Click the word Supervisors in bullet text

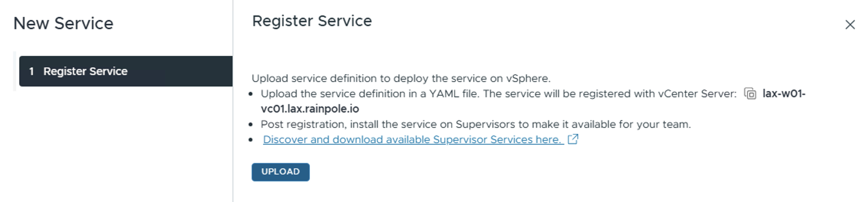click(x=485, y=124)
